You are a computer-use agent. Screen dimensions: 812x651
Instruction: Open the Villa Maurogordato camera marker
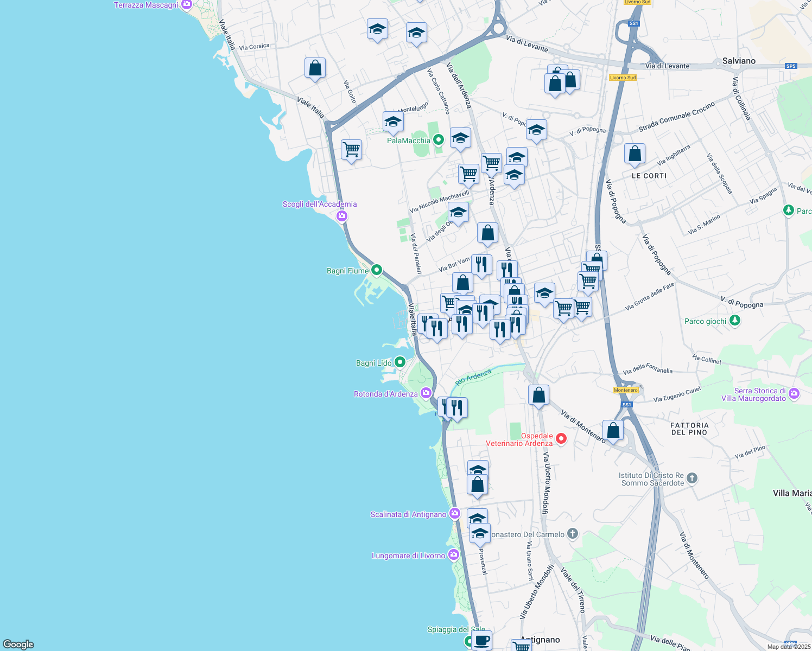(795, 394)
